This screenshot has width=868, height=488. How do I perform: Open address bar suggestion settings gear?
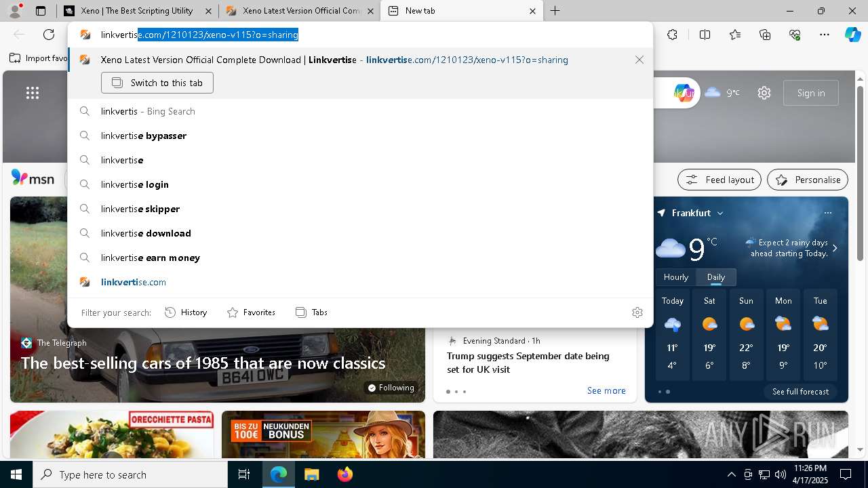coord(637,312)
